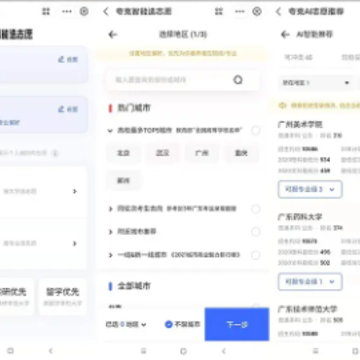Tap the Android back button under left panel
360x360 pixels.
[51, 351]
